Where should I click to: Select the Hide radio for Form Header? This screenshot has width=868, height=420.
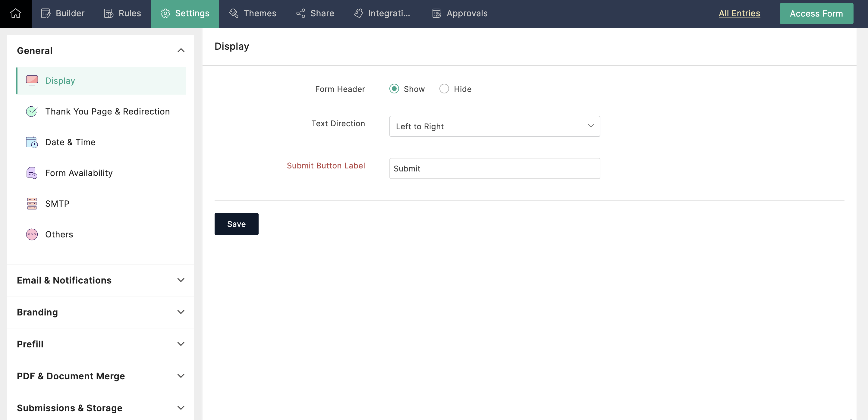pyautogui.click(x=444, y=89)
